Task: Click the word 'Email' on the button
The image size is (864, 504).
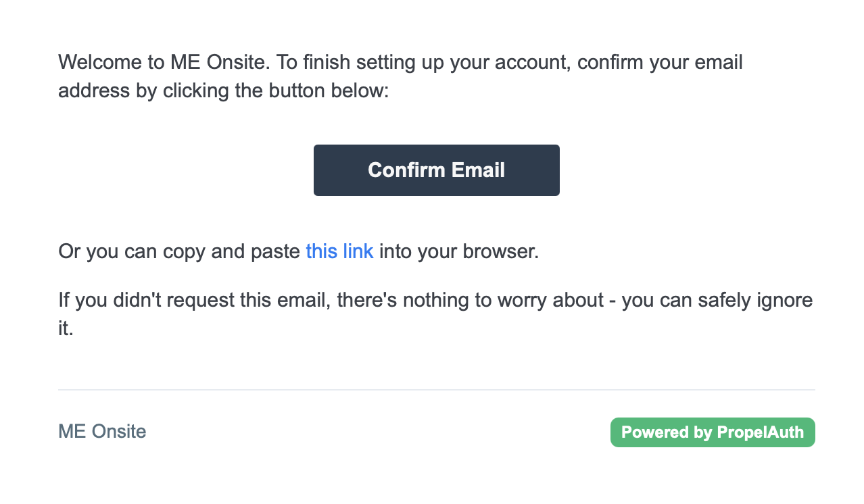Action: (478, 170)
